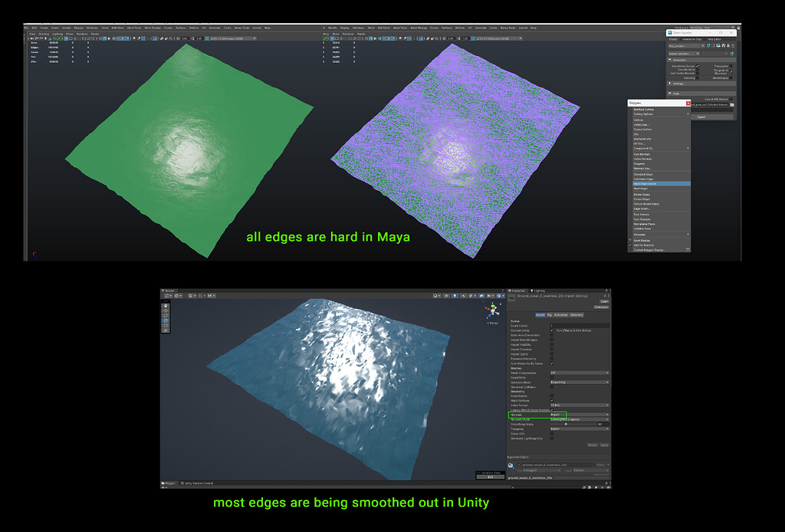Click the Apply button in Unity import settings
This screenshot has height=532, width=785.
click(603, 445)
